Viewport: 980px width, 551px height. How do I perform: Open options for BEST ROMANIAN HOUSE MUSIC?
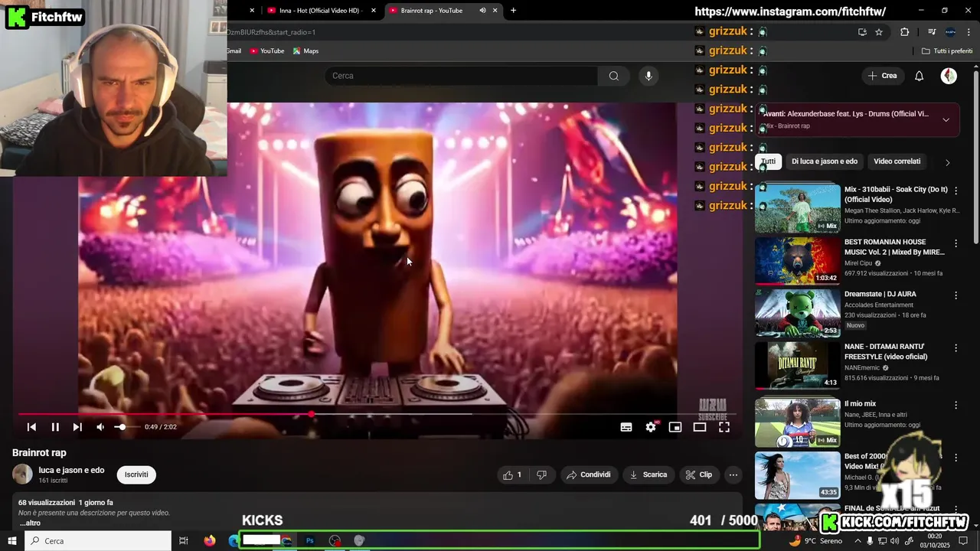coord(955,243)
